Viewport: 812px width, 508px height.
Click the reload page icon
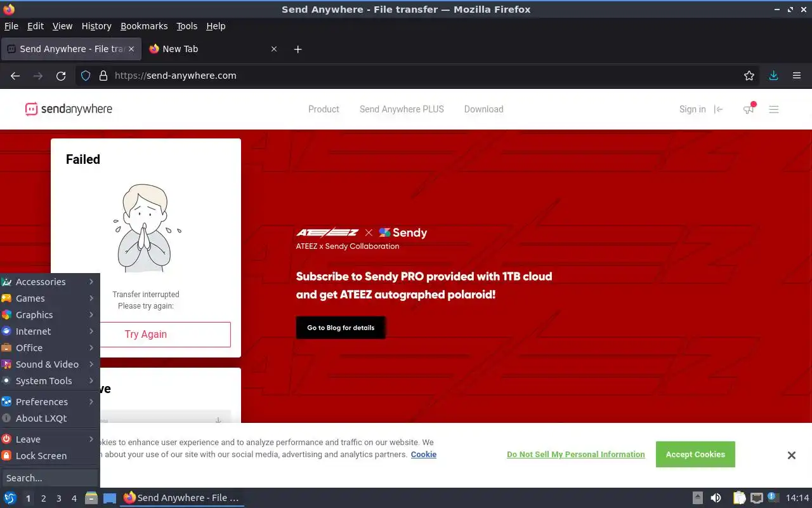[61, 76]
